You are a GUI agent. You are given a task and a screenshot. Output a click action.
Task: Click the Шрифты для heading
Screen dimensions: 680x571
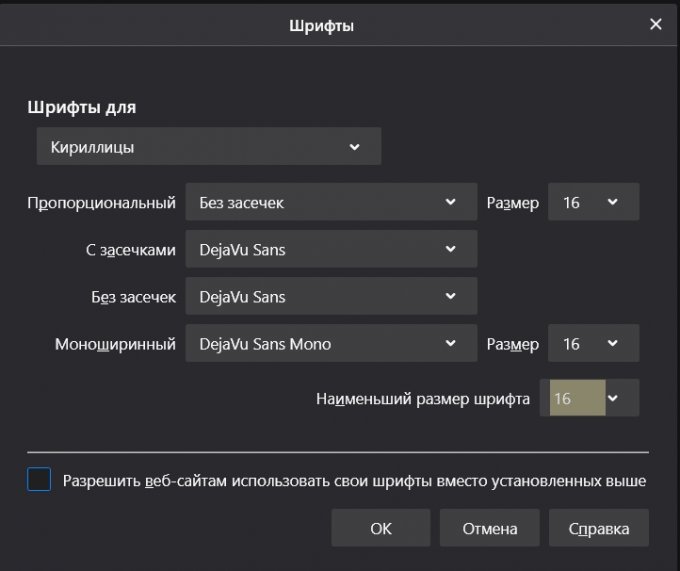click(x=81, y=106)
